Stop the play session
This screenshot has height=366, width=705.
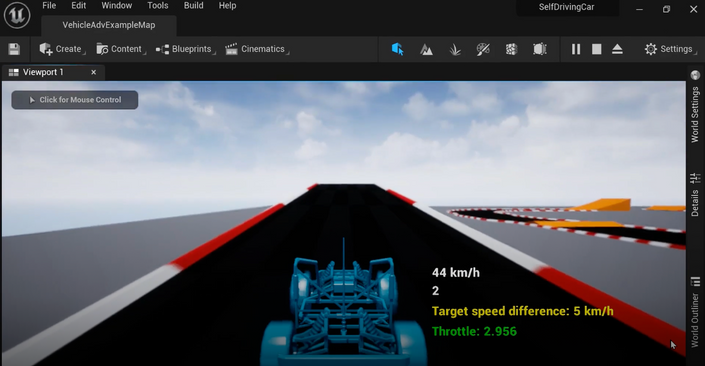point(597,49)
